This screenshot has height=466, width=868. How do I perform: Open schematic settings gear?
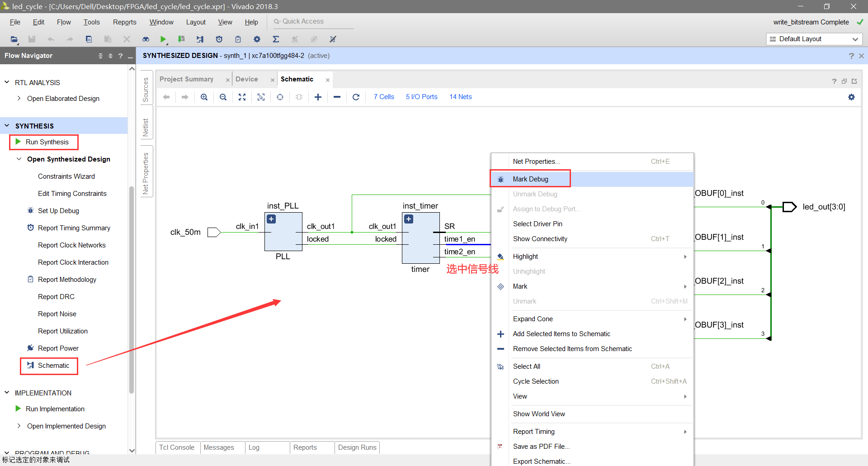[x=852, y=97]
